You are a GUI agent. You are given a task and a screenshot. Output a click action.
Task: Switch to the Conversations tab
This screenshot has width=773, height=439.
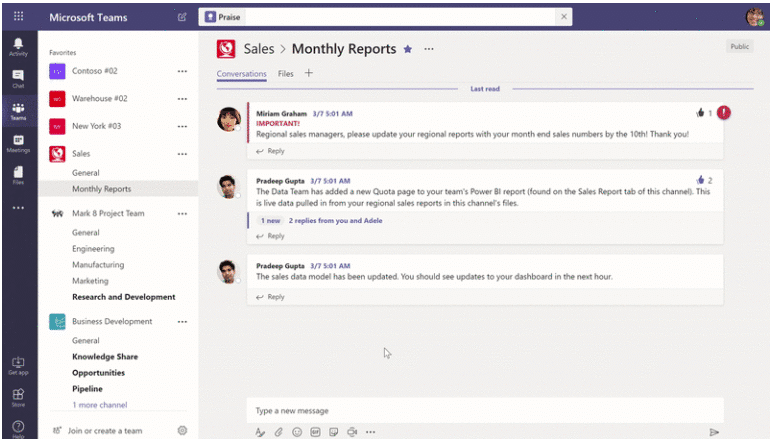(x=242, y=73)
